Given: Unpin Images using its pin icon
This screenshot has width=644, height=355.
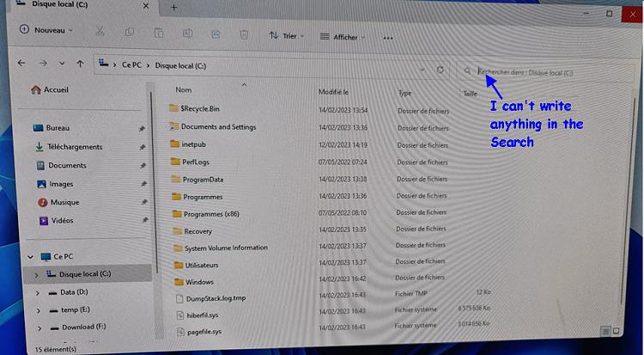Looking at the screenshot, I should point(143,184).
